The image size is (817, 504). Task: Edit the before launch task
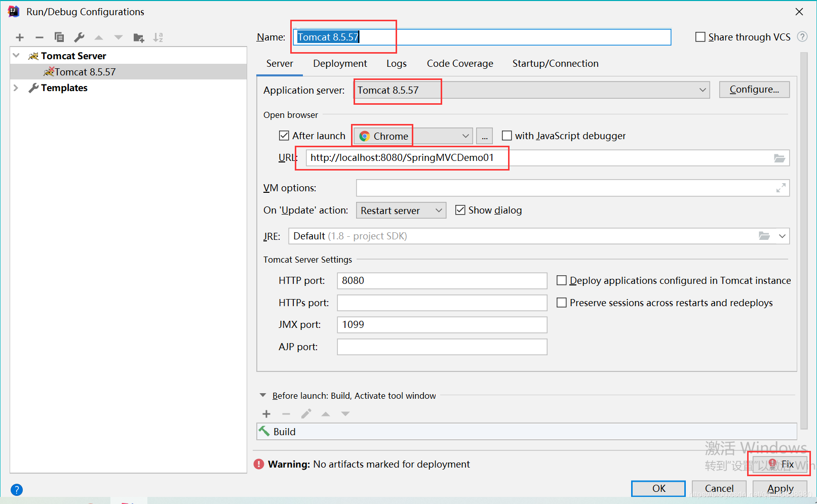pyautogui.click(x=306, y=414)
